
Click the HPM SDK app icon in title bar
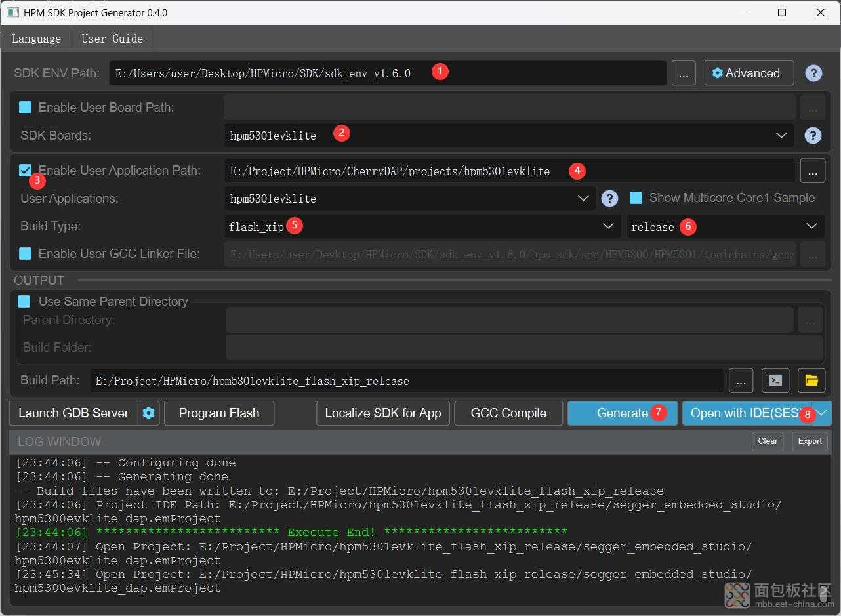click(12, 12)
